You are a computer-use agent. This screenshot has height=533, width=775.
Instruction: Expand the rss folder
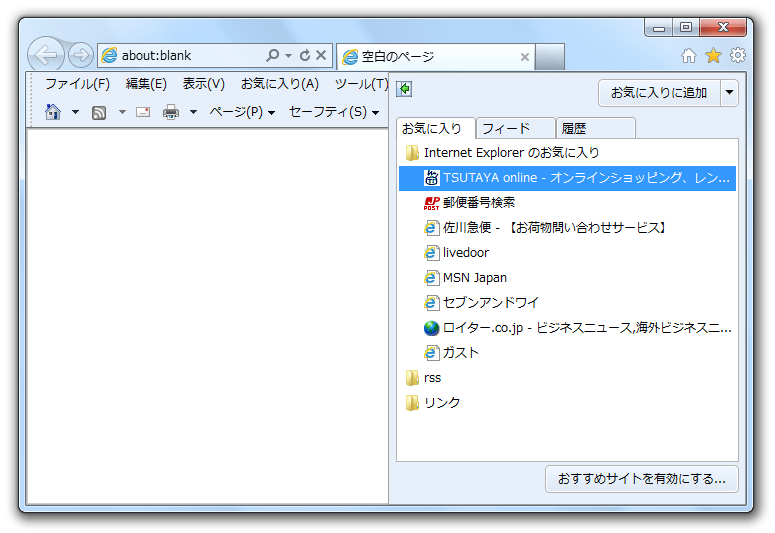pyautogui.click(x=567, y=378)
